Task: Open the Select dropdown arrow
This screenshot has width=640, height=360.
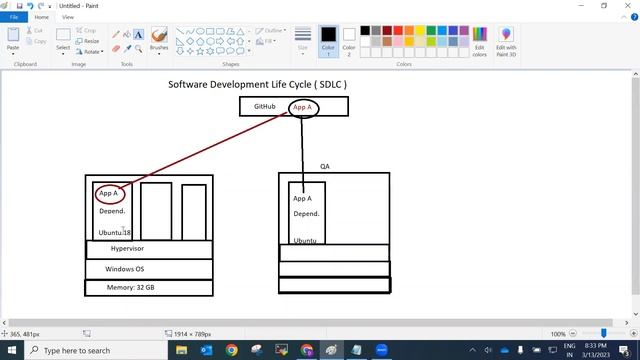Action: coord(63,54)
